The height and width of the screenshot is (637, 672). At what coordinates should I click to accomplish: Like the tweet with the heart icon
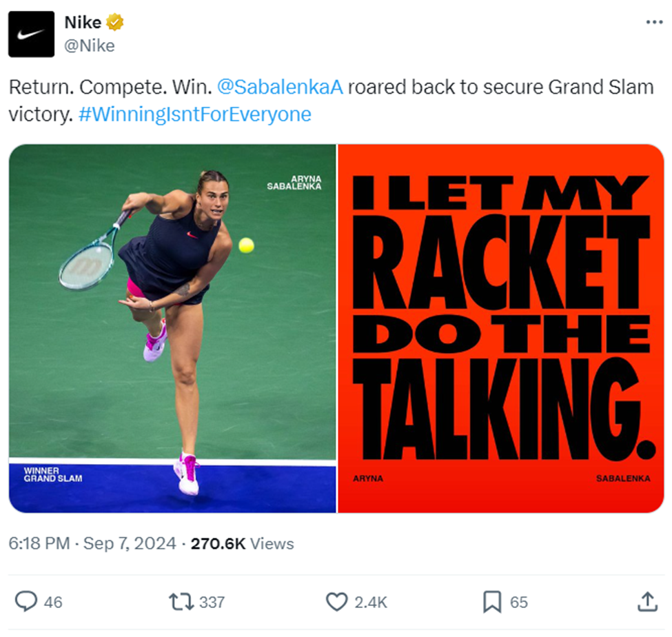click(x=337, y=602)
